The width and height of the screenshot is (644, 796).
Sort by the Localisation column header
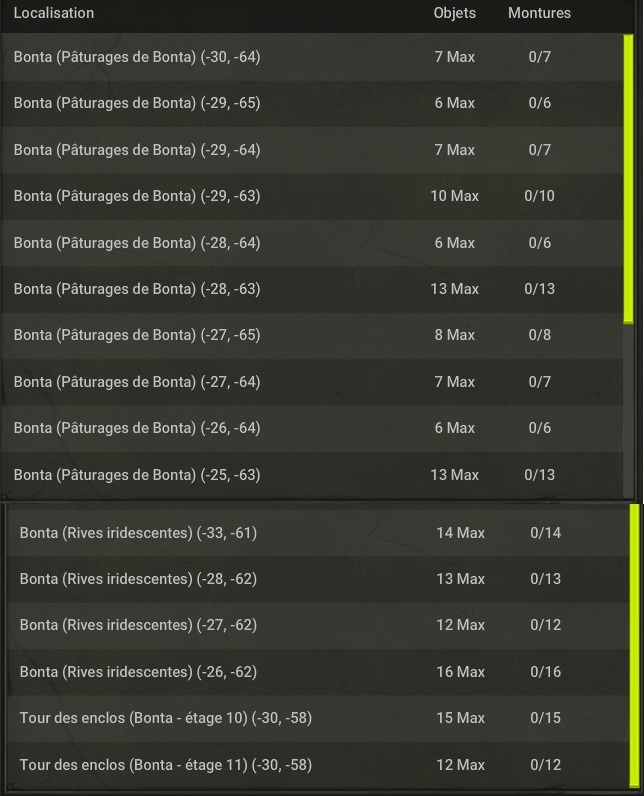tap(54, 13)
